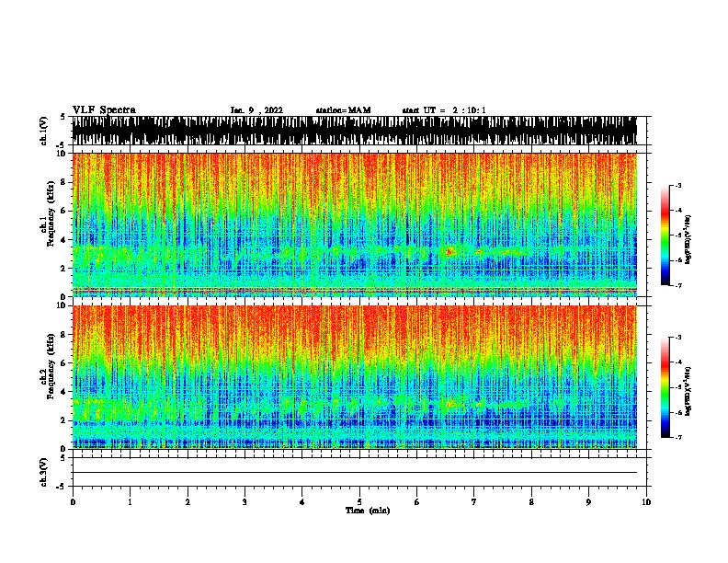Click the ch.2 color scale unit label
This screenshot has width=728, height=563.
(x=688, y=391)
